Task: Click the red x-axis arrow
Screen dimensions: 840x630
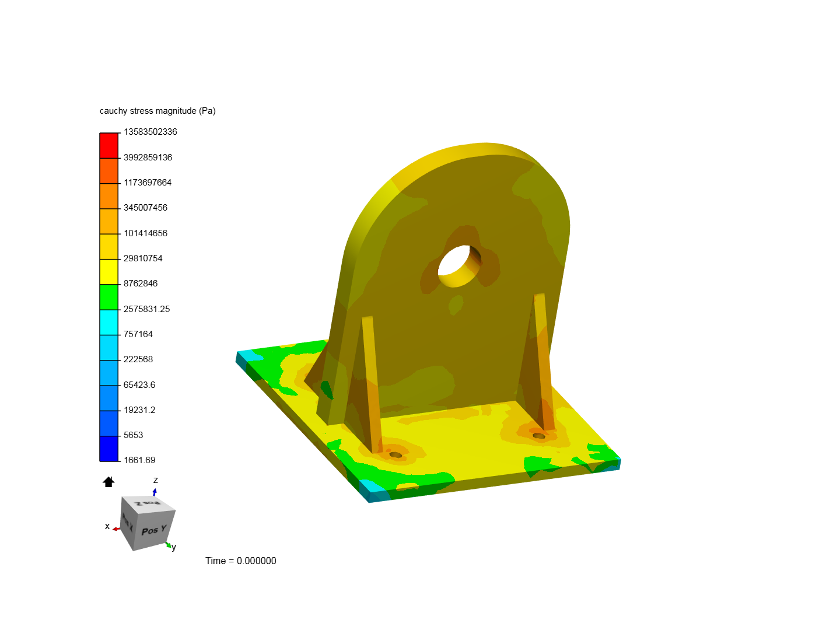Action: [x=116, y=528]
